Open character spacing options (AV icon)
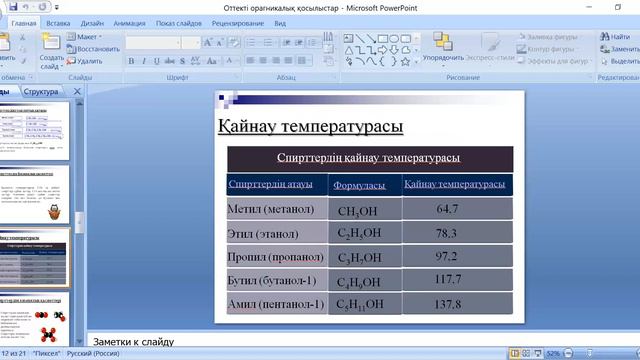This screenshot has height=360, width=640. (x=196, y=61)
